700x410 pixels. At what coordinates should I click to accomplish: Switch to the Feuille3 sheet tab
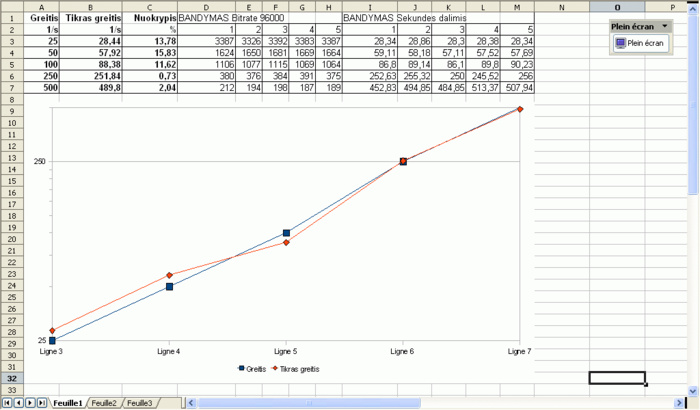pos(139,403)
